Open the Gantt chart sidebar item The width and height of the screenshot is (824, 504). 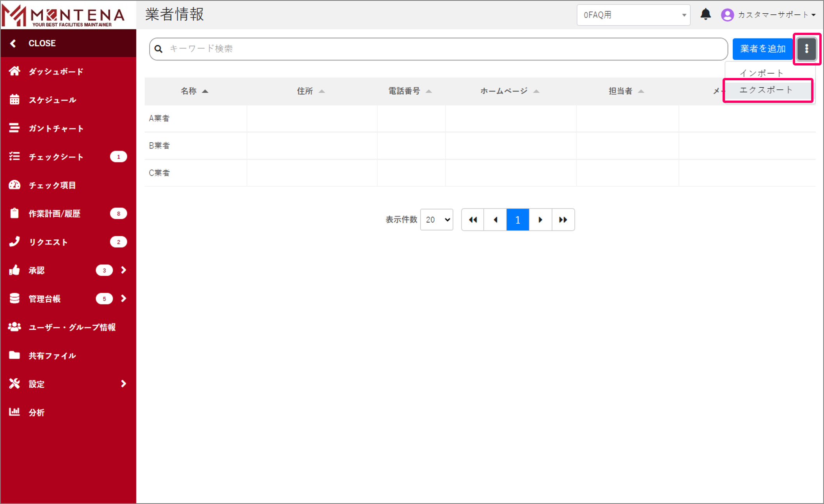55,128
